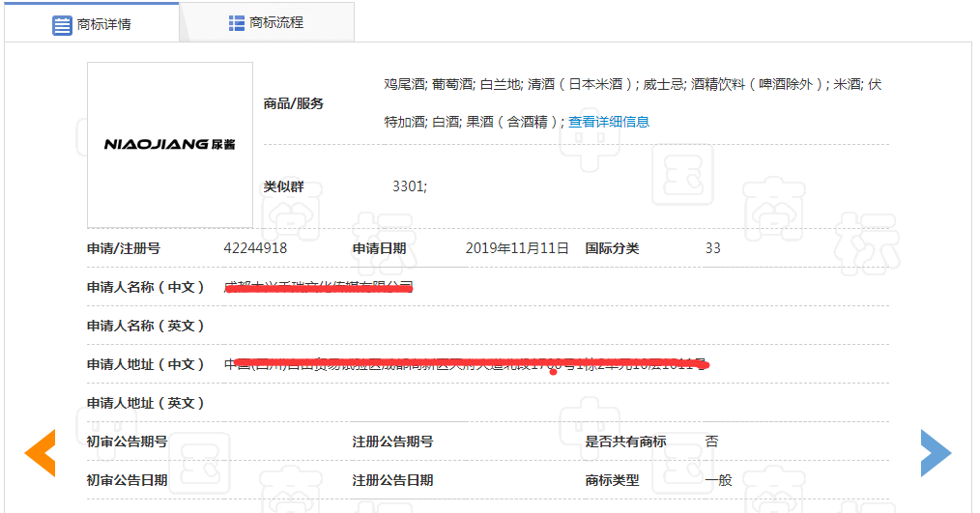Open the 查看详细信息 link
This screenshot has height=513, width=980.
coord(608,122)
